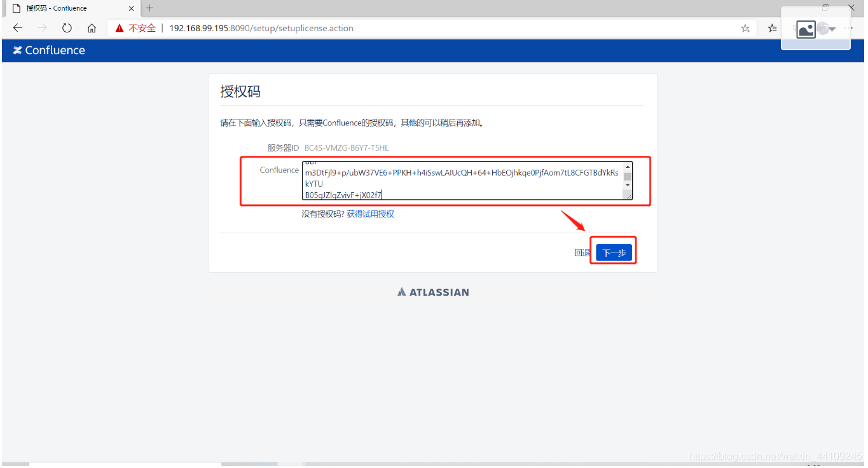Click the Confluence logo in header
This screenshot has width=868, height=468.
[x=49, y=50]
